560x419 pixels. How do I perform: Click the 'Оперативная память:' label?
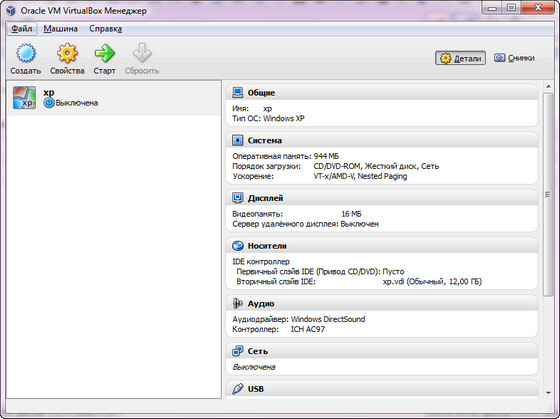tap(272, 156)
